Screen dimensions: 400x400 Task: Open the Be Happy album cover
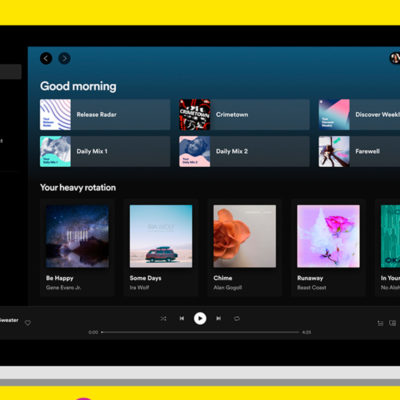77,236
